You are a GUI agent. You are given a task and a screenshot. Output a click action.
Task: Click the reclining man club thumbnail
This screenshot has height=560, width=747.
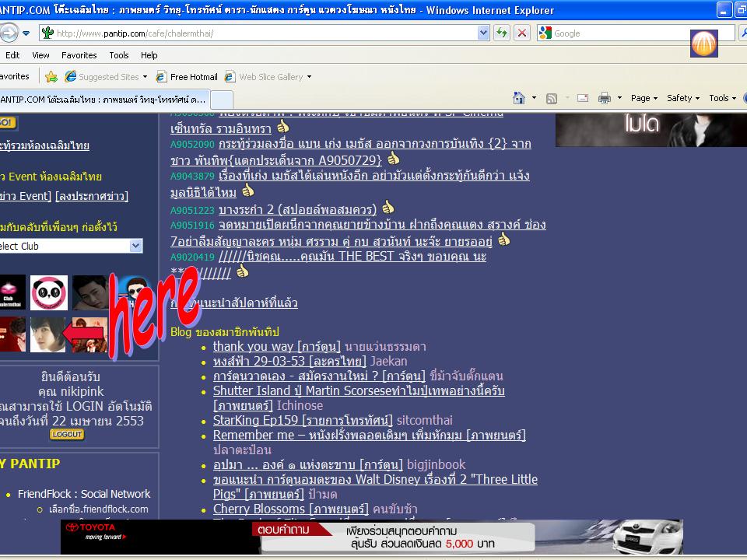(x=90, y=293)
